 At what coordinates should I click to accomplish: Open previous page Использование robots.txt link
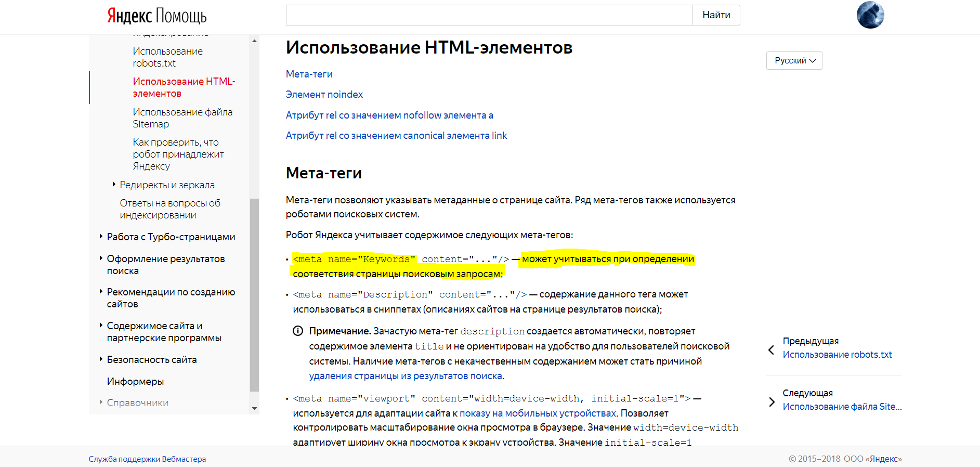click(837, 354)
